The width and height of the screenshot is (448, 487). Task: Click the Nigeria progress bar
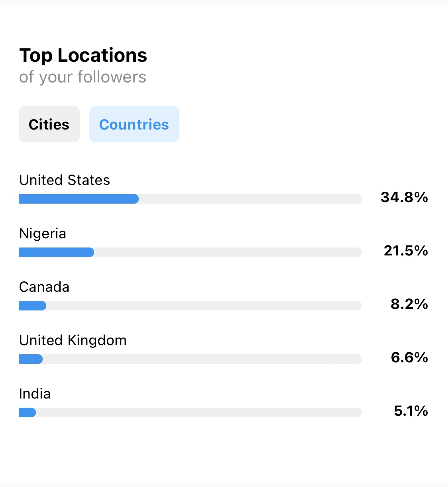pyautogui.click(x=190, y=252)
